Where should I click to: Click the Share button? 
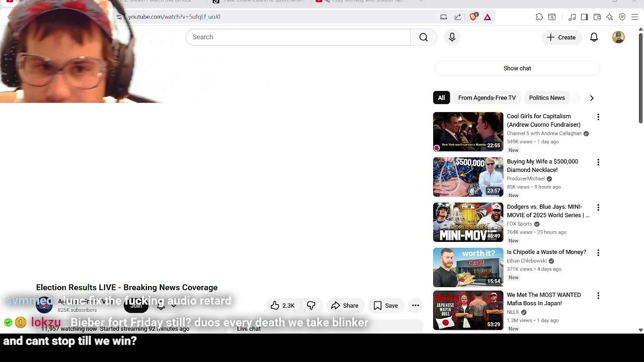[x=345, y=306]
